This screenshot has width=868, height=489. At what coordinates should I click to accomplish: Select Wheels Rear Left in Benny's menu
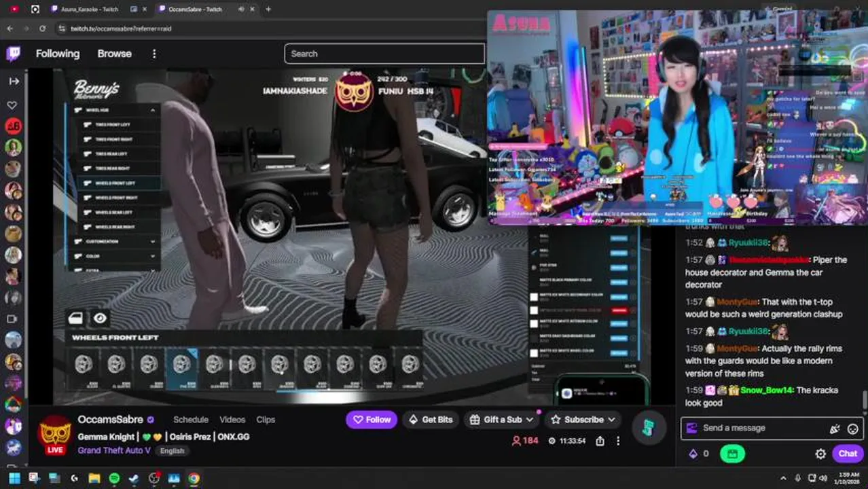pos(118,213)
